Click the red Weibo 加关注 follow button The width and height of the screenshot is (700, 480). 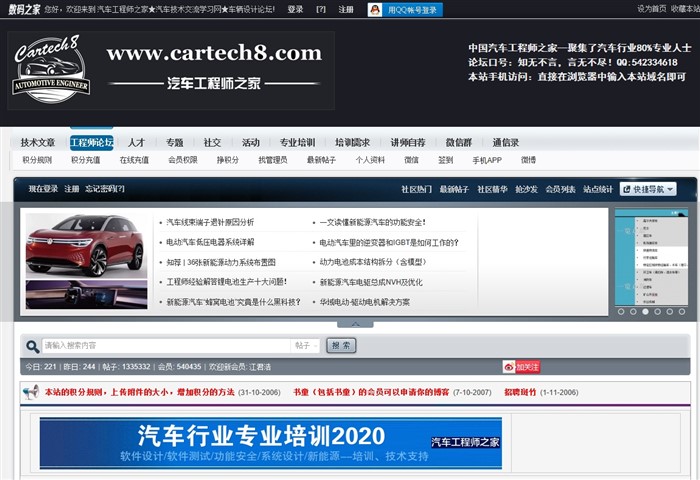[x=521, y=367]
